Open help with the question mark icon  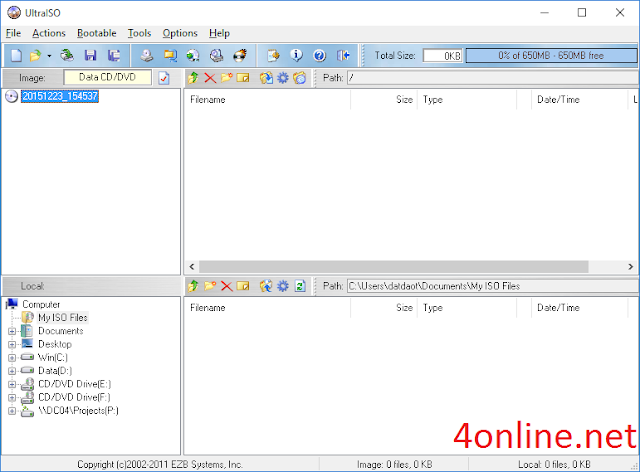pyautogui.click(x=320, y=56)
